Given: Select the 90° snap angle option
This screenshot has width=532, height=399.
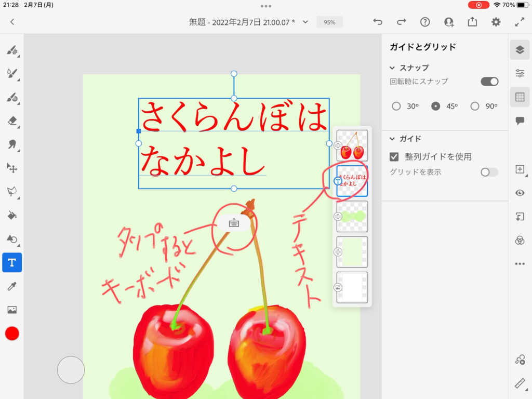Looking at the screenshot, I should coord(475,106).
